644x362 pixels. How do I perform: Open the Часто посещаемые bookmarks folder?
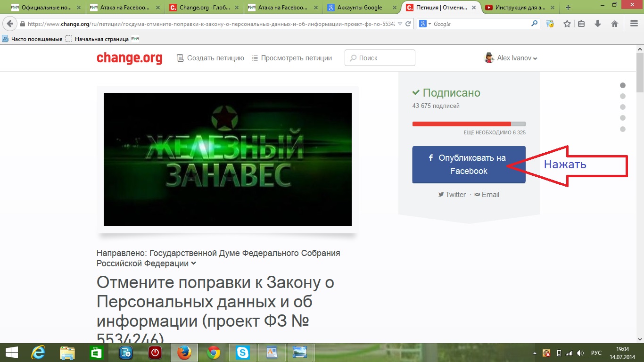(x=32, y=39)
